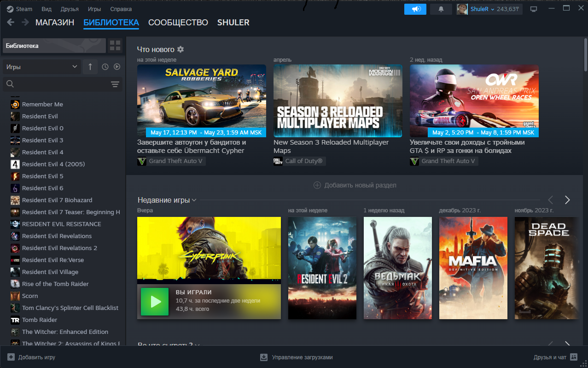Open the SHULER profile tab
Viewport: 588px width, 368px height.
pyautogui.click(x=233, y=22)
